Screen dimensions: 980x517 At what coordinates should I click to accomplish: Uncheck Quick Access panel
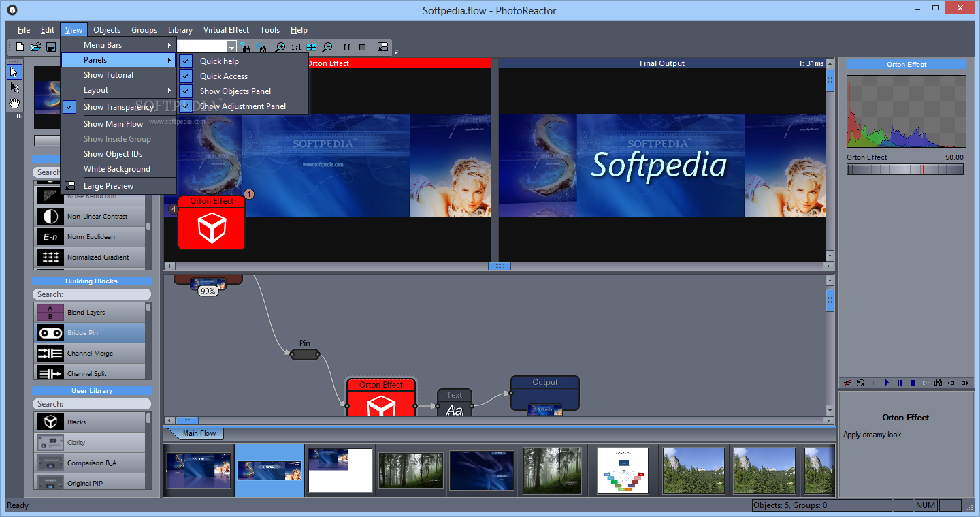point(242,76)
